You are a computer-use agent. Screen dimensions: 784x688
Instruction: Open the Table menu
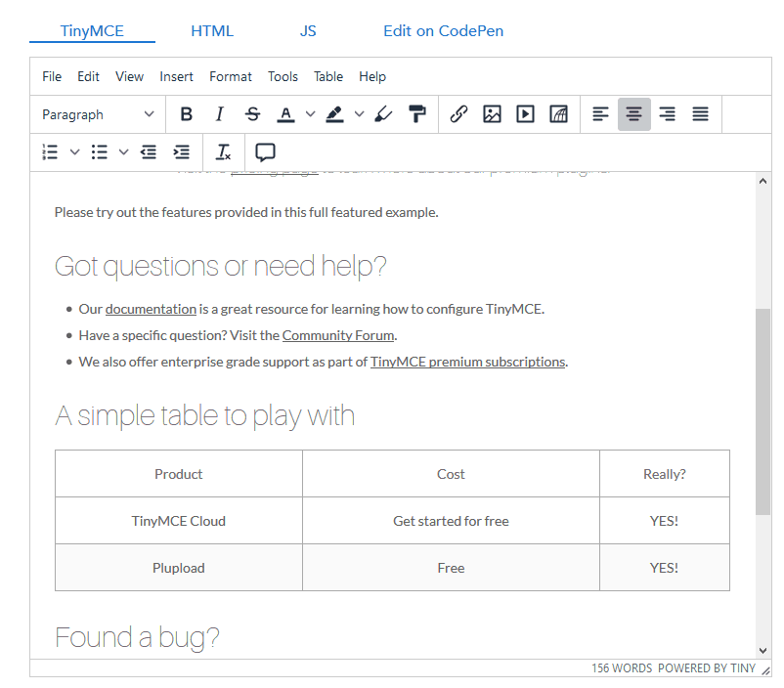click(327, 76)
